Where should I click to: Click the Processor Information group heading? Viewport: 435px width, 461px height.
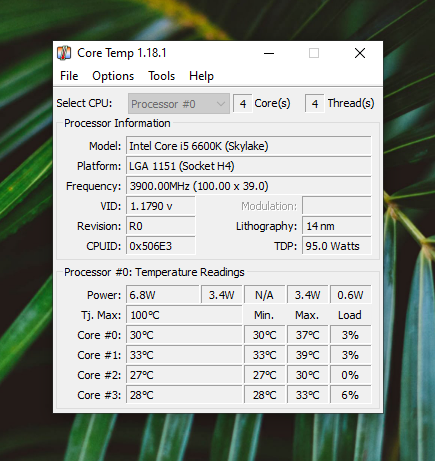pyautogui.click(x=117, y=123)
